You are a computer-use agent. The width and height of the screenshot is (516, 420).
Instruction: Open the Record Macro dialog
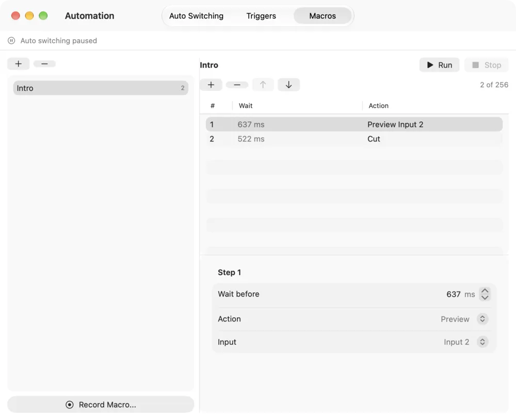[101, 405]
